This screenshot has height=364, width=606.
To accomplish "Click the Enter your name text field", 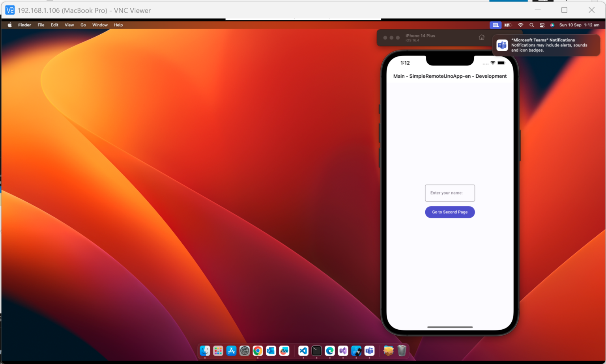I will pyautogui.click(x=450, y=193).
